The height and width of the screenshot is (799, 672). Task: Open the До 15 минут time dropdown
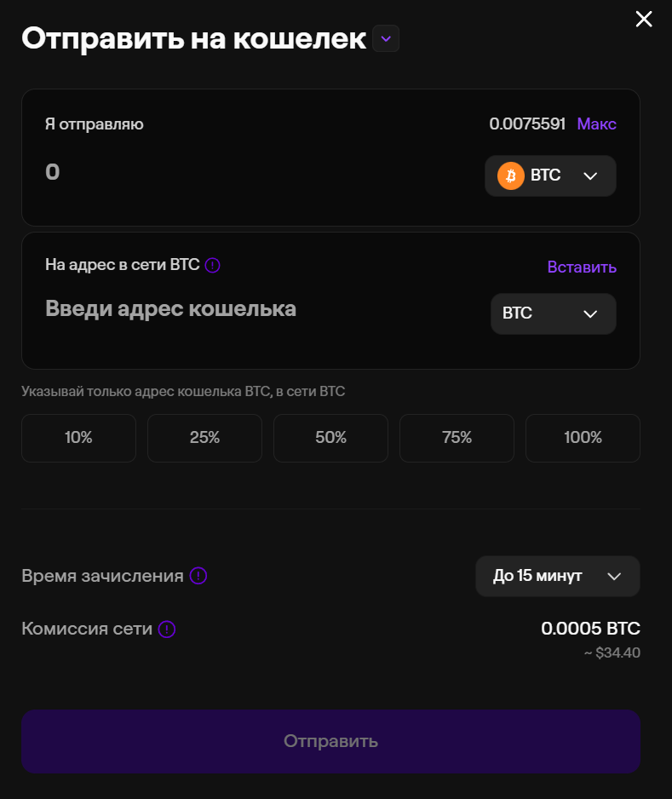pos(557,576)
